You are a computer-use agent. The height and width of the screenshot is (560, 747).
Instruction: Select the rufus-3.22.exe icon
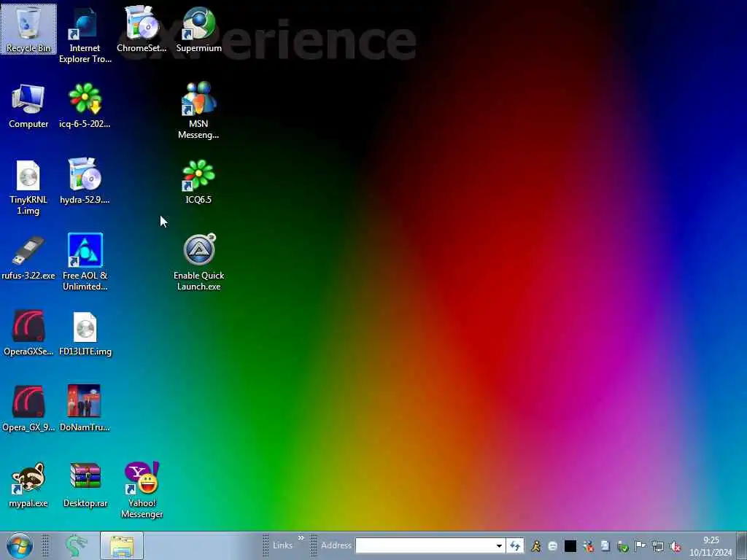tap(28, 257)
